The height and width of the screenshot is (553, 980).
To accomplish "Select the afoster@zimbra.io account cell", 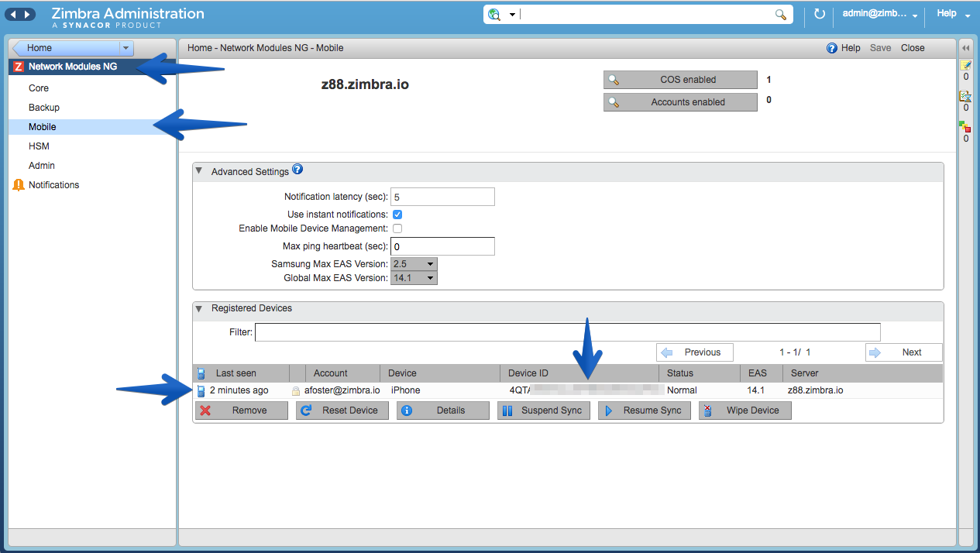I will coord(342,390).
